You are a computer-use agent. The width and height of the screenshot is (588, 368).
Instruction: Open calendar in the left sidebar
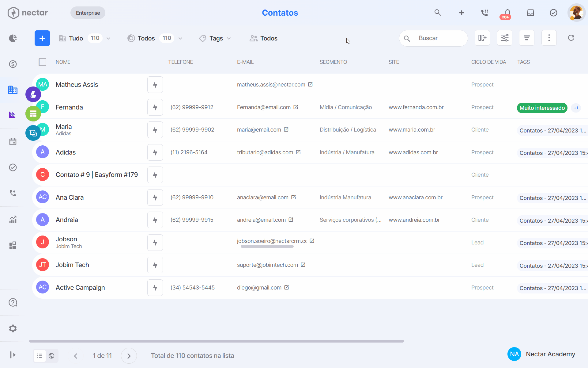click(x=13, y=142)
